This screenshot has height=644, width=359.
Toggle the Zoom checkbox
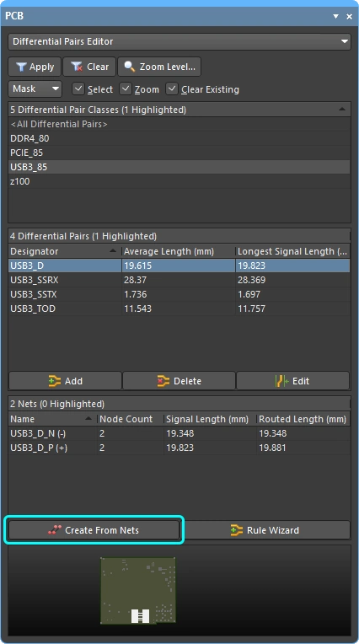pos(126,89)
